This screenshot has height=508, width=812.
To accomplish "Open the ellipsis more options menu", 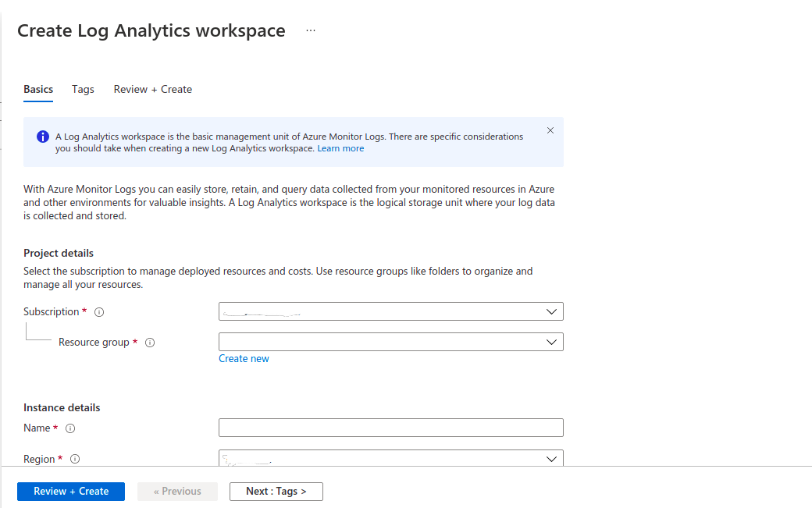I will pos(310,30).
